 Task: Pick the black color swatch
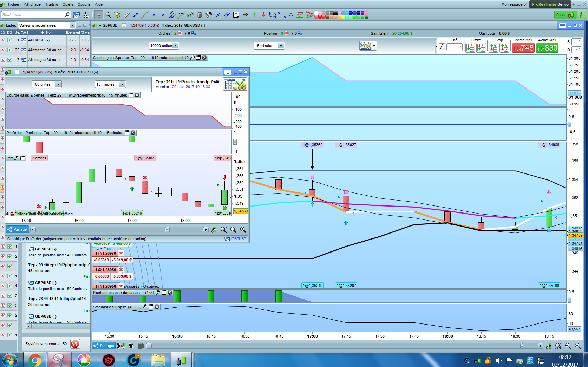click(x=335, y=13)
